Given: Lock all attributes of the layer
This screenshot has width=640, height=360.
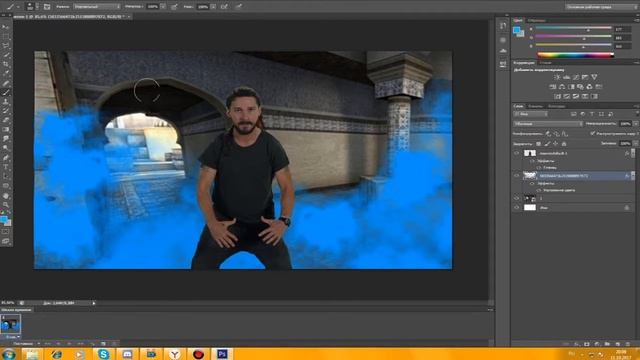Looking at the screenshot, I should pos(564,144).
